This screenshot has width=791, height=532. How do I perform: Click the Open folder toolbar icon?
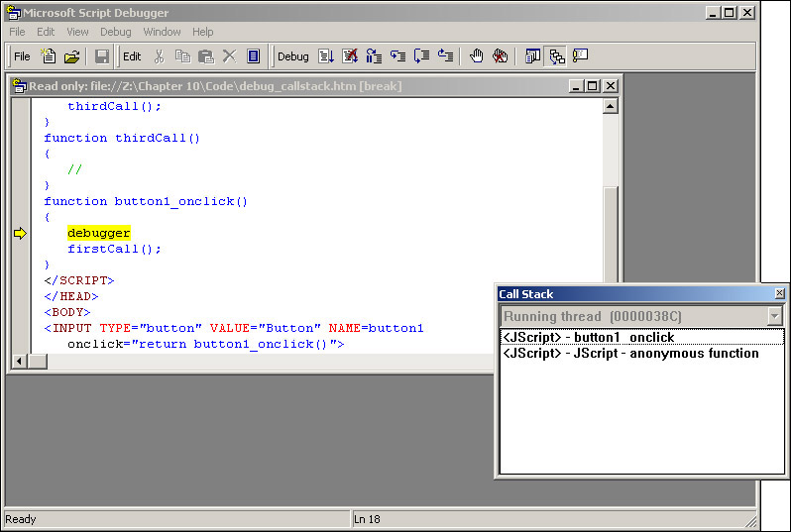pos(71,56)
